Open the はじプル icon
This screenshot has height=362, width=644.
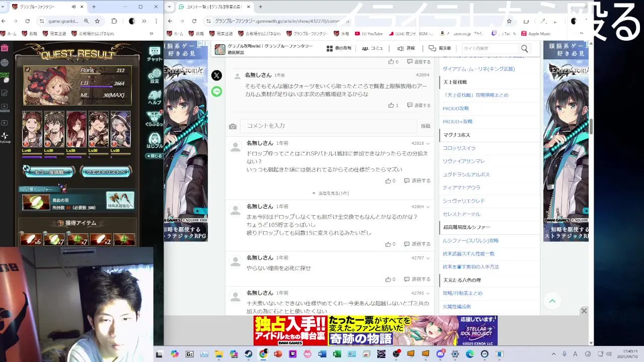click(x=154, y=140)
